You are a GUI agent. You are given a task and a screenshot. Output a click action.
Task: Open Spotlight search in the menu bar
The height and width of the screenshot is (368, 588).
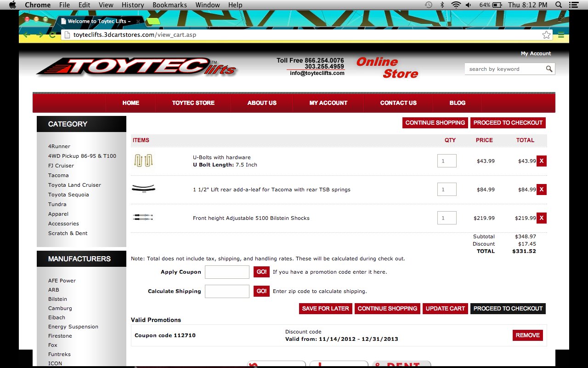(559, 5)
